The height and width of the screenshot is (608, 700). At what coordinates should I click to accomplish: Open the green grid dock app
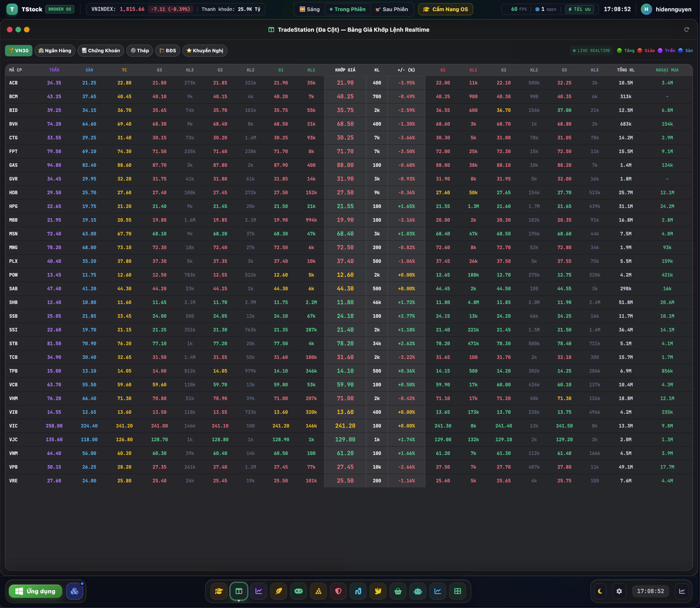point(458,591)
